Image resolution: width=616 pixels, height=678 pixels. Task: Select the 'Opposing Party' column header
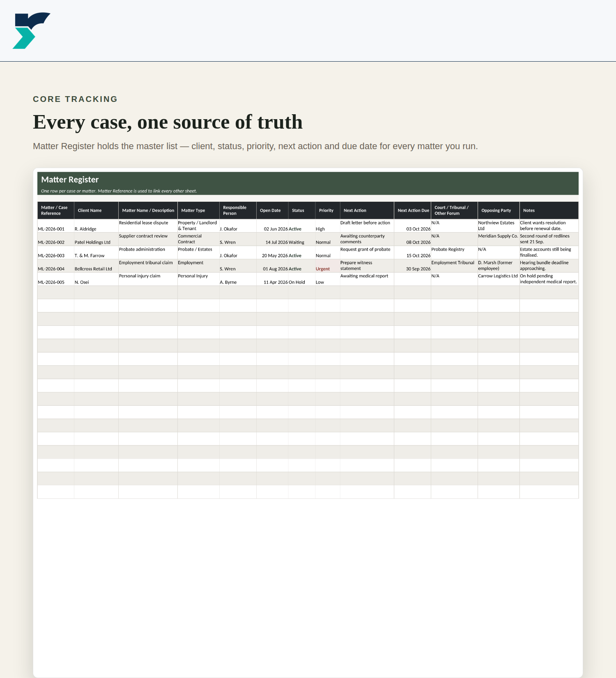click(x=499, y=210)
